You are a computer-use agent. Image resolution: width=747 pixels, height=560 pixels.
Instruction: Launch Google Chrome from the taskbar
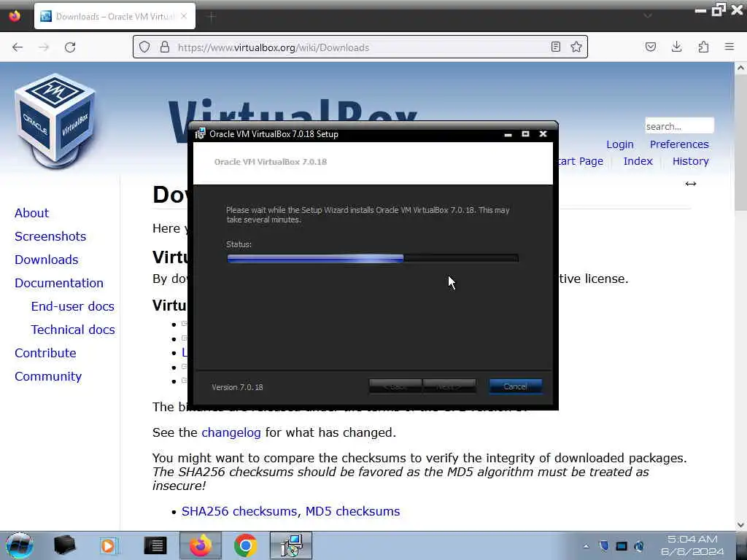click(x=245, y=545)
